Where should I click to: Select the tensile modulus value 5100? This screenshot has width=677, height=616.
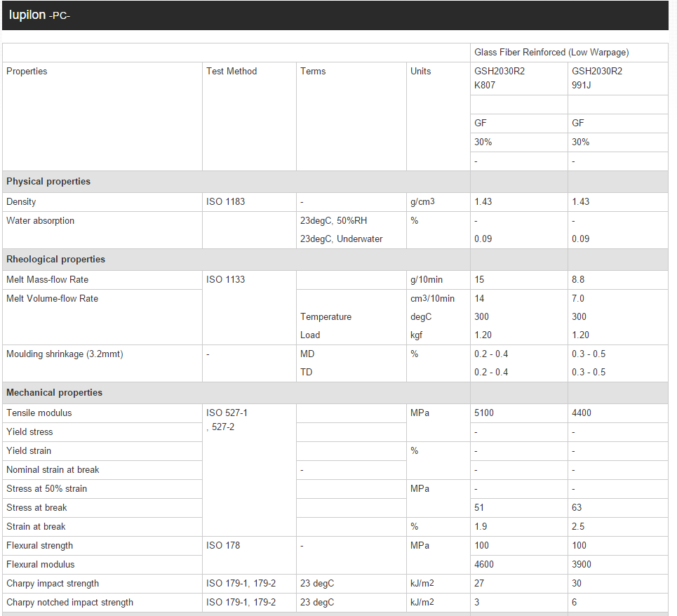point(483,413)
